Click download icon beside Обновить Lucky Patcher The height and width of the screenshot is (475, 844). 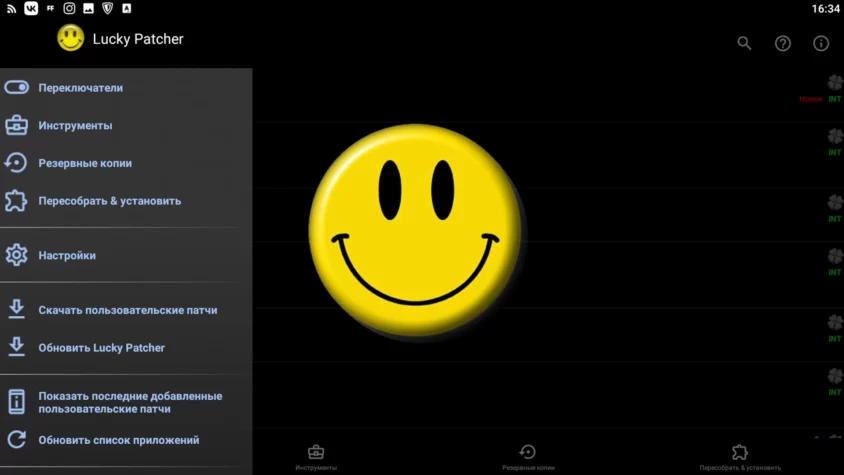point(16,347)
